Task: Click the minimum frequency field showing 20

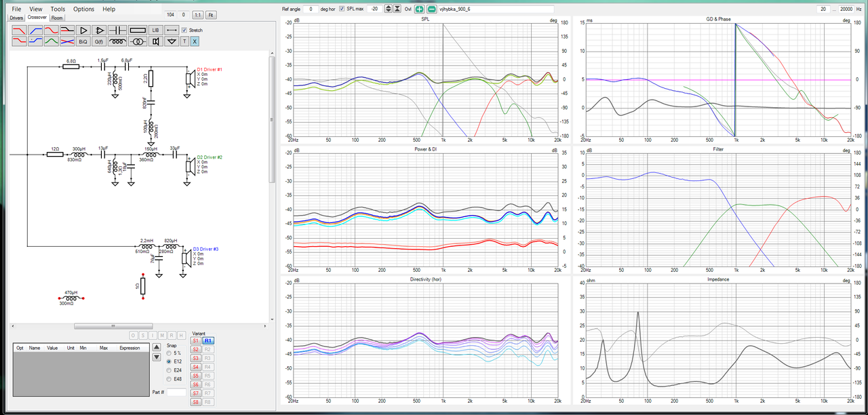Action: click(823, 9)
